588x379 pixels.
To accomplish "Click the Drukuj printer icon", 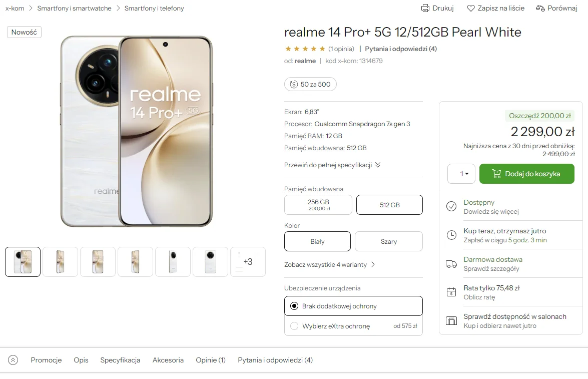I will click(x=425, y=8).
